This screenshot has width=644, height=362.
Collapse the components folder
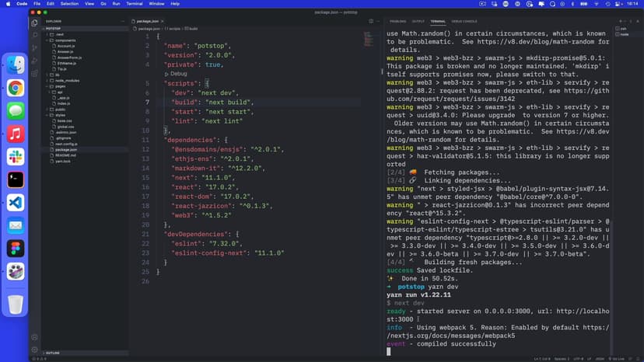tap(65, 40)
